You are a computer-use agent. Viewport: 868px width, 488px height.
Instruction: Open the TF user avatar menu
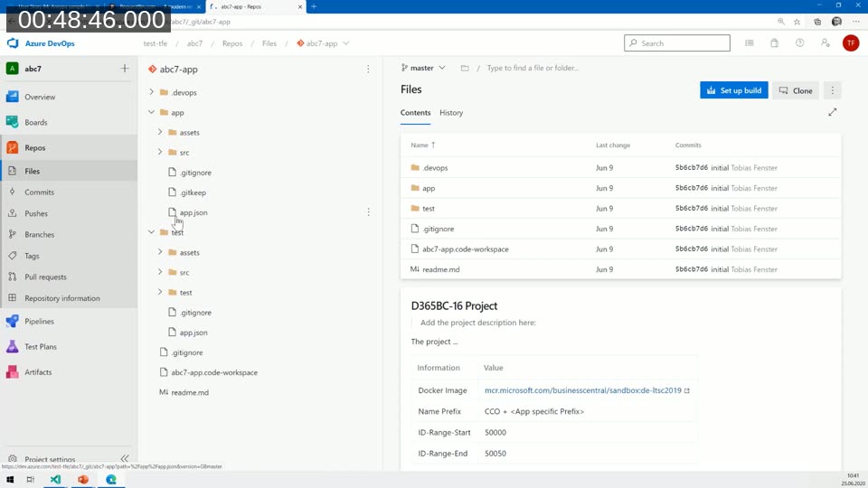(851, 42)
